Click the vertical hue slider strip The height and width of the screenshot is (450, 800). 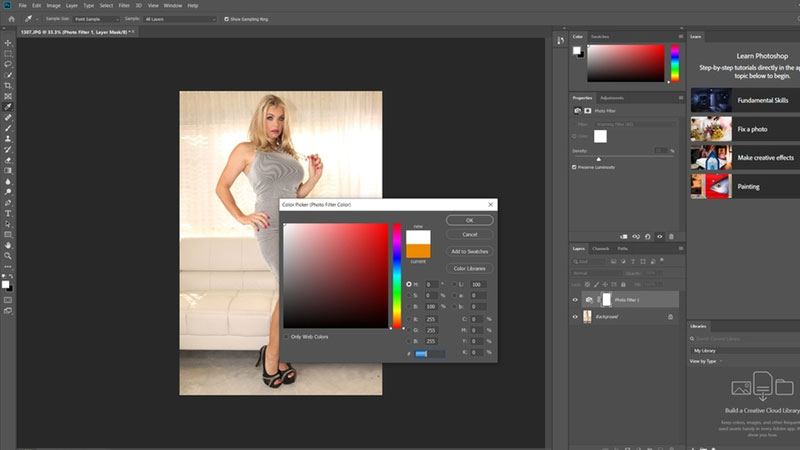coord(396,275)
